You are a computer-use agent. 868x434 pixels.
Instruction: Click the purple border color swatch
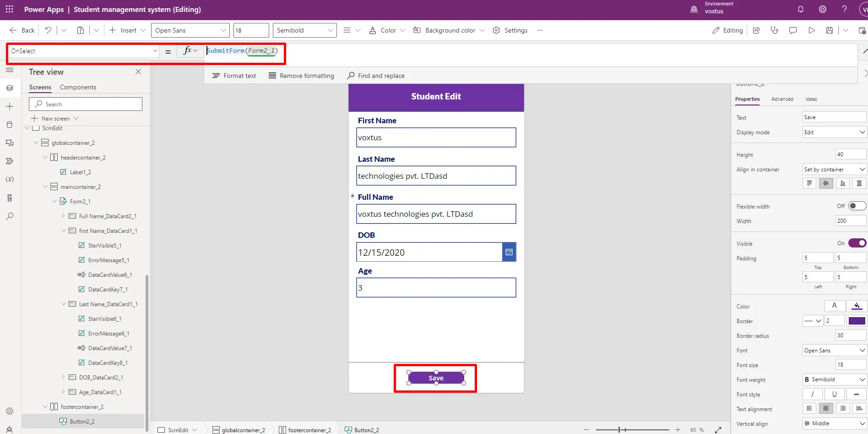pyautogui.click(x=857, y=321)
